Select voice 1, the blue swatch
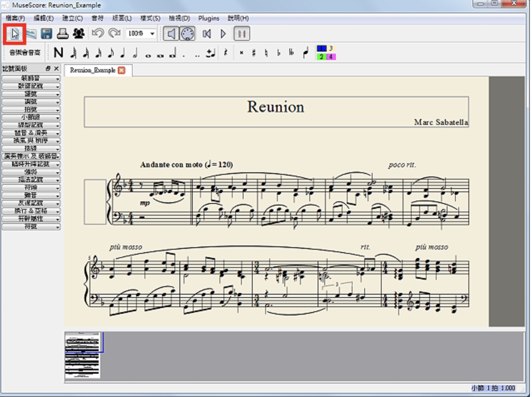The height and width of the screenshot is (397, 532). 321,48
